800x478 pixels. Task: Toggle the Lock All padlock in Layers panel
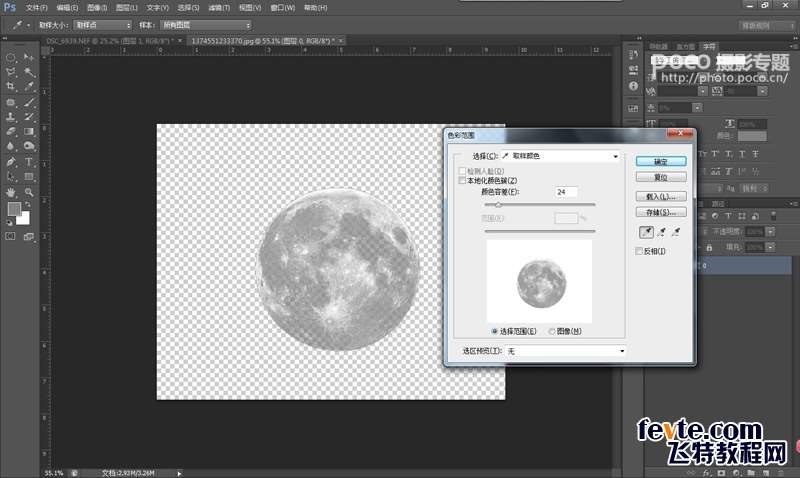click(709, 247)
